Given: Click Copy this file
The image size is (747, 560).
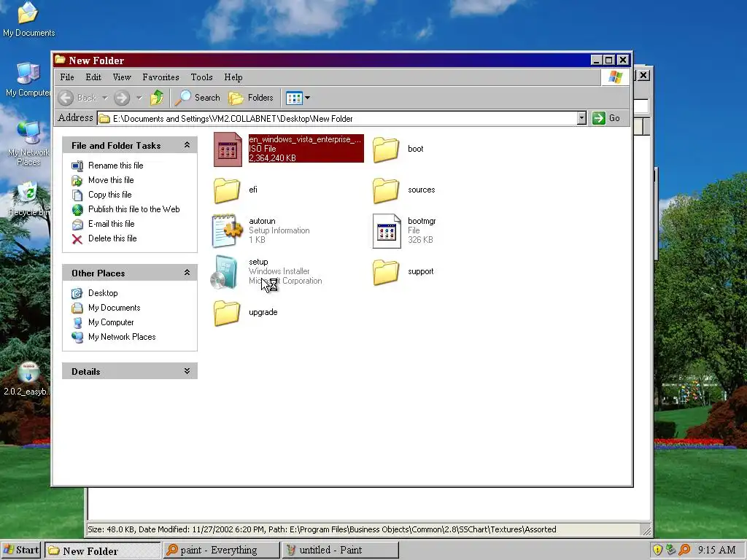Looking at the screenshot, I should click(x=110, y=195).
